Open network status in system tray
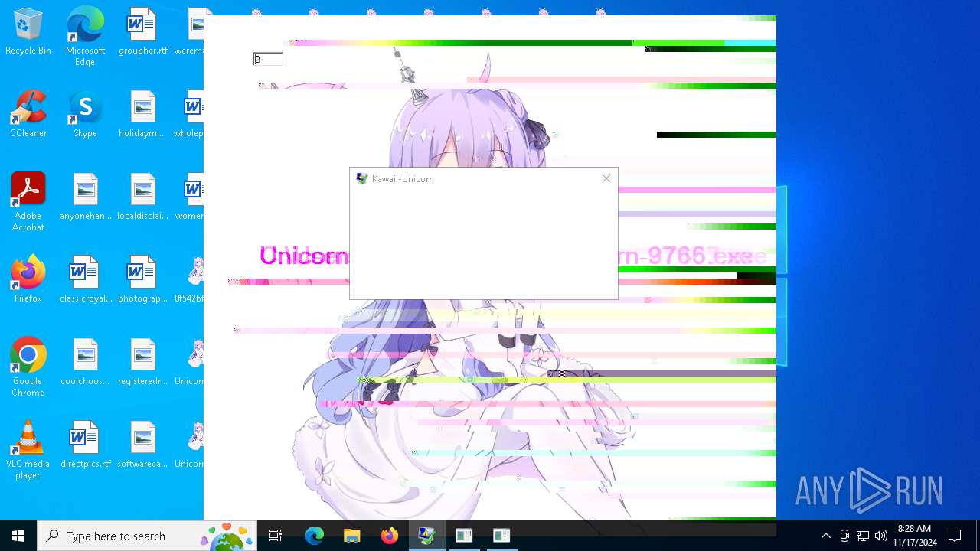The height and width of the screenshot is (551, 980). (863, 536)
